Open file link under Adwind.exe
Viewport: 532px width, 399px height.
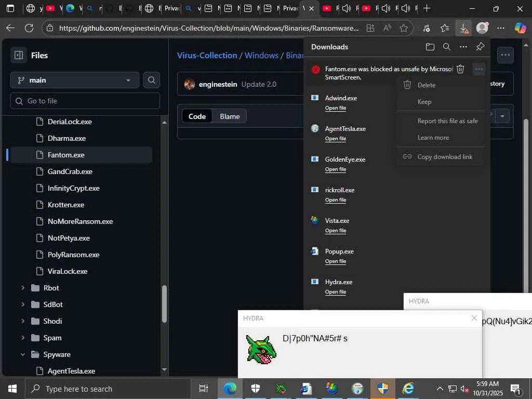pos(335,108)
